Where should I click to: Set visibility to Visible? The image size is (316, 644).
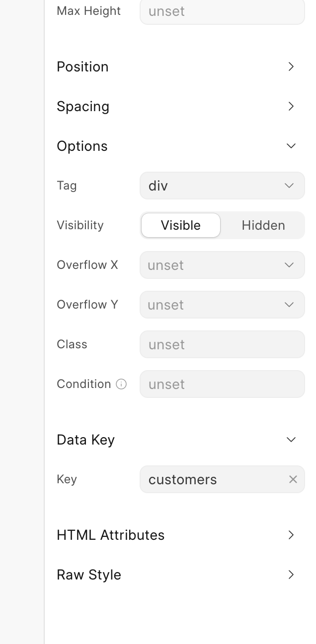coord(181,225)
